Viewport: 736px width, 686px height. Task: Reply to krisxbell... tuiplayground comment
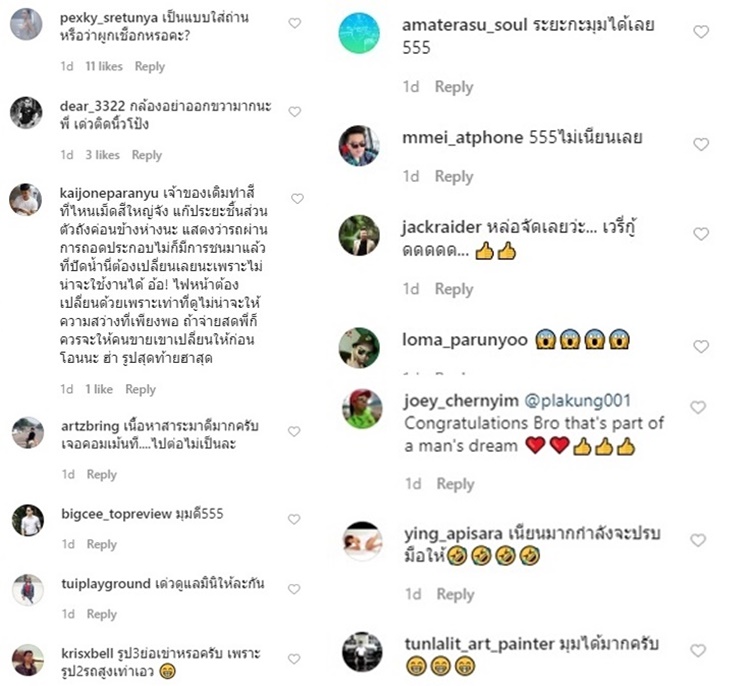[101, 614]
